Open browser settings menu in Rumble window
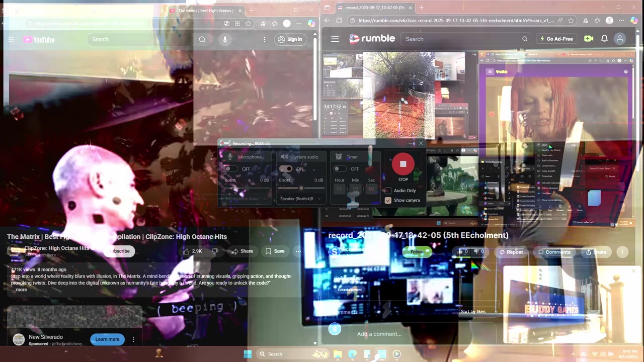Image resolution: width=644 pixels, height=362 pixels. 622,21
